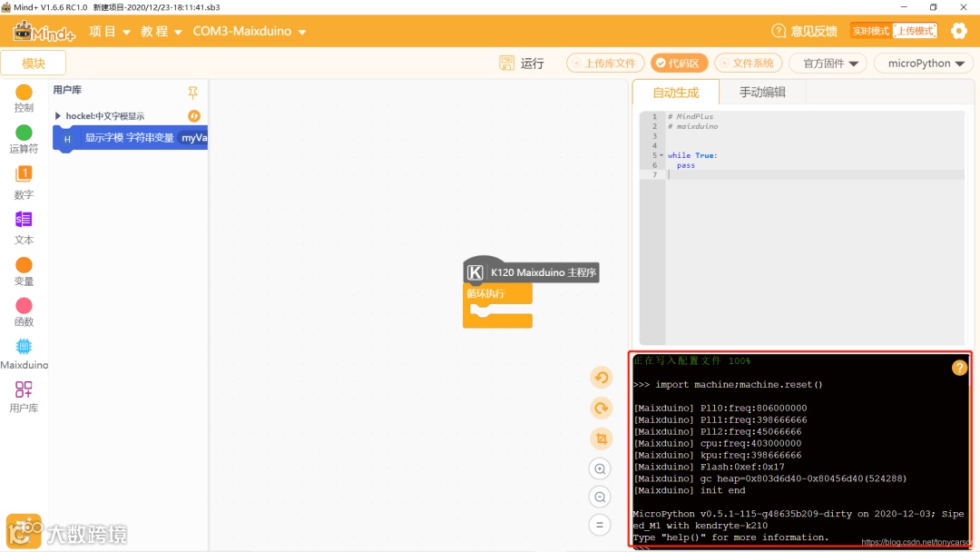Restore down the Mind+ window

933,7
